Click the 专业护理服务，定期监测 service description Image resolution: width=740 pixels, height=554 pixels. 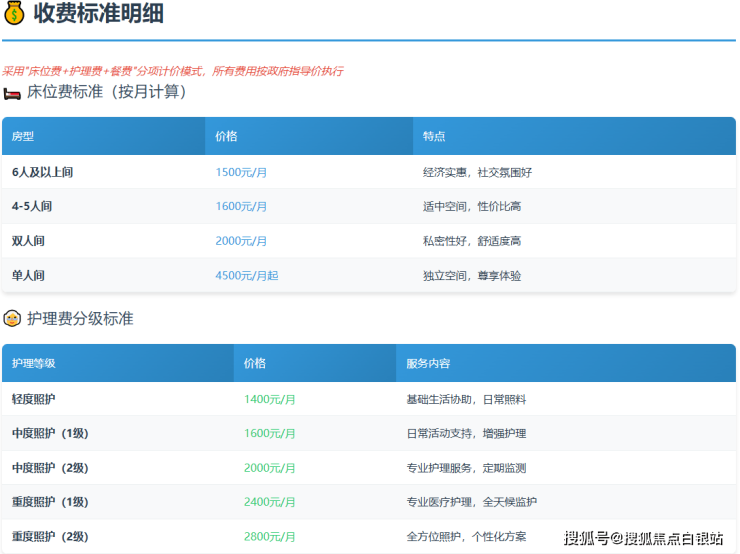(465, 468)
